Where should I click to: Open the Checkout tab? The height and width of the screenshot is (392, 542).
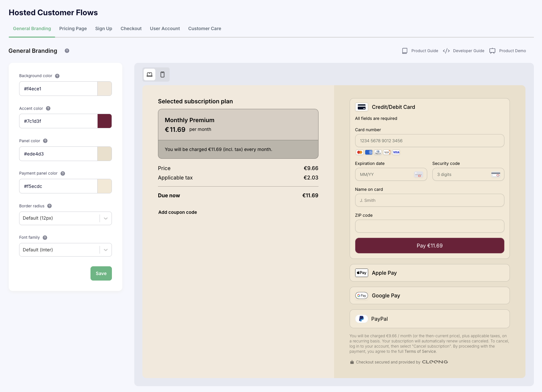point(131,29)
